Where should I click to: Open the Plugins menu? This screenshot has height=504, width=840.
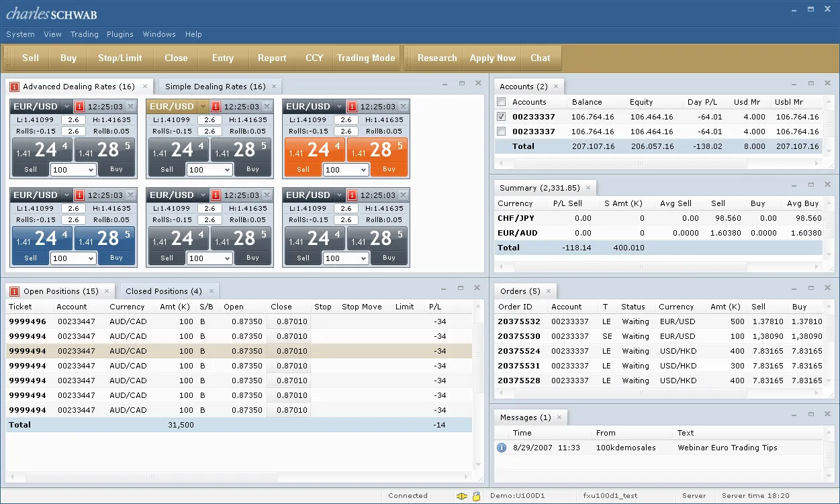click(x=120, y=34)
